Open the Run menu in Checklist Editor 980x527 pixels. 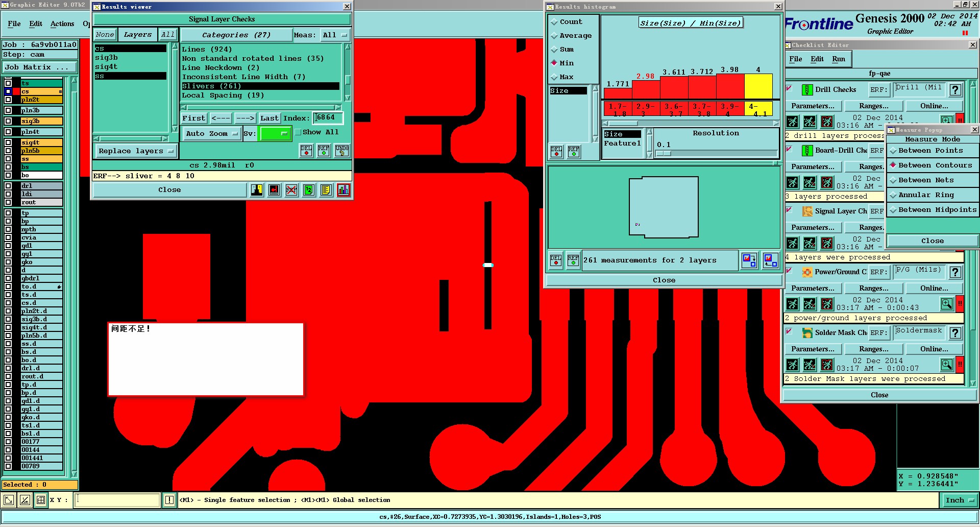[x=839, y=59]
